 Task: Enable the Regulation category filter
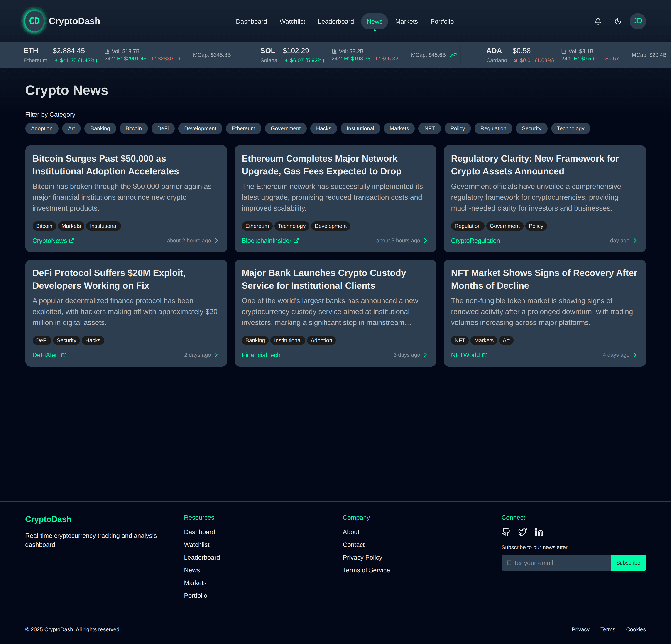(x=493, y=128)
